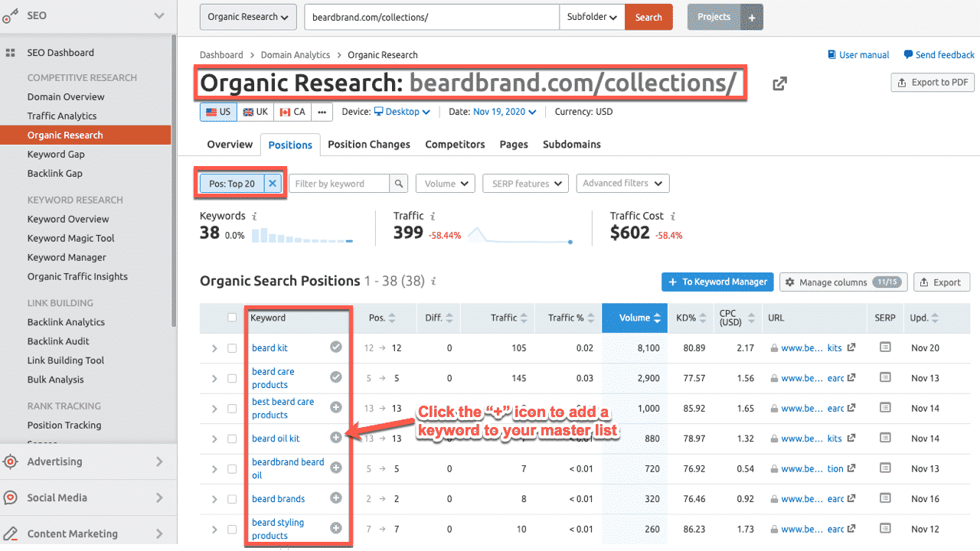This screenshot has width=980, height=551.
Task: Click the SERP snapshot icon for 'beard kit'
Action: 885,347
